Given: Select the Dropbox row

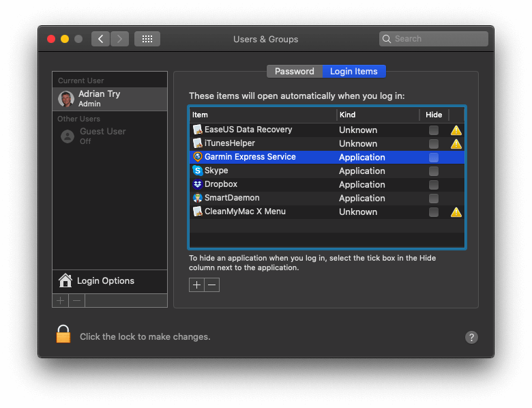Looking at the screenshot, I should point(327,184).
